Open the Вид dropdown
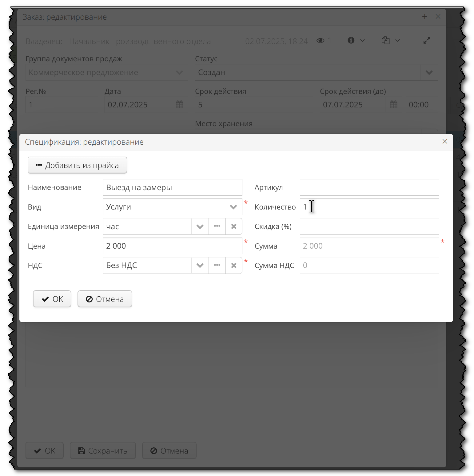The height and width of the screenshot is (476, 474). [x=233, y=207]
